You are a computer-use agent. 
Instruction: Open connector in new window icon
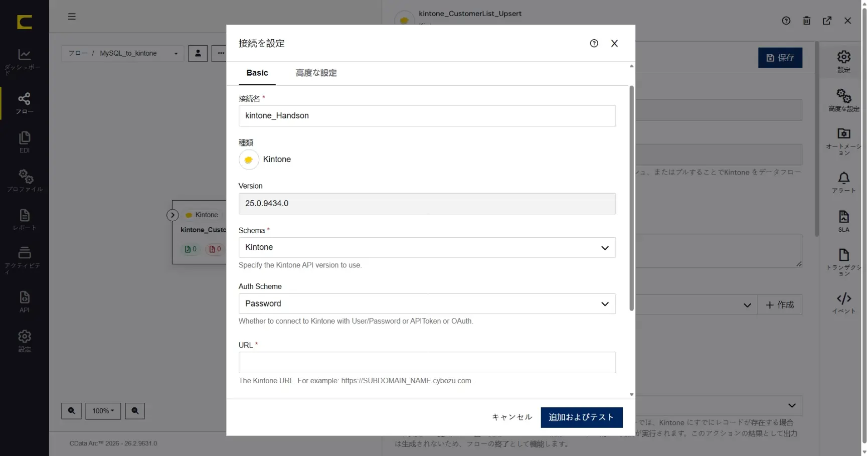tap(827, 21)
